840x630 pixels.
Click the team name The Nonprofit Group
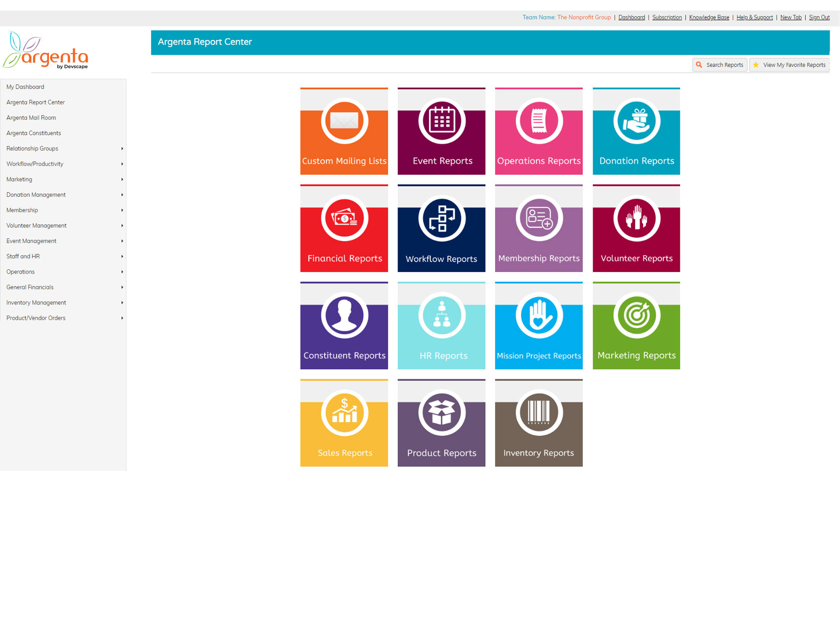584,17
